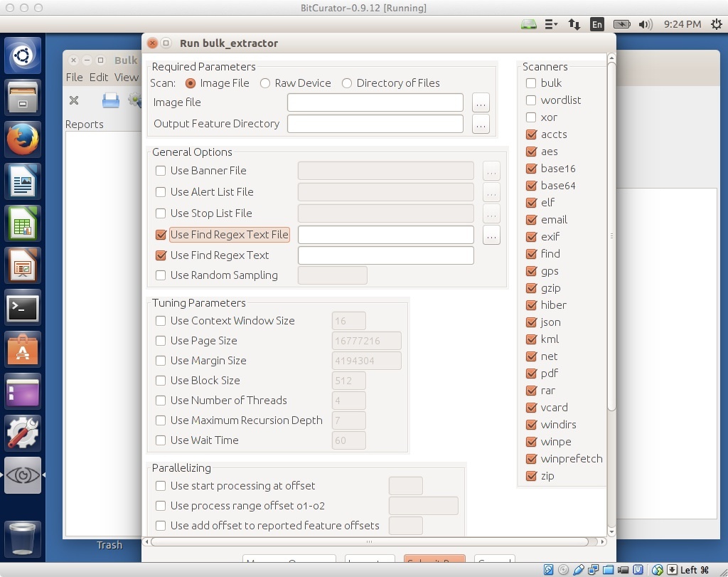This screenshot has width=728, height=577.
Task: Open LibreOffice Impress in launcher
Action: 23,266
